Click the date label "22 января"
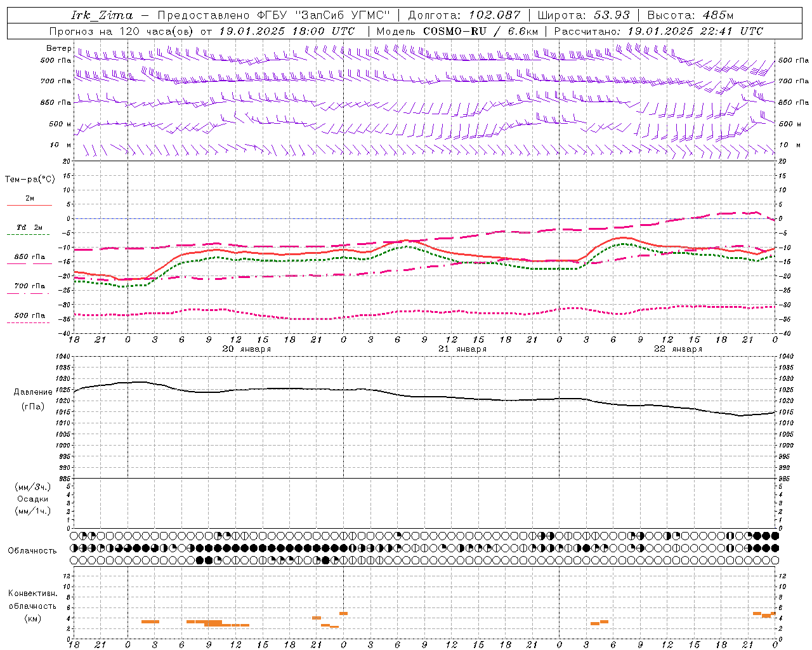The height and width of the screenshot is (650, 812). click(678, 349)
